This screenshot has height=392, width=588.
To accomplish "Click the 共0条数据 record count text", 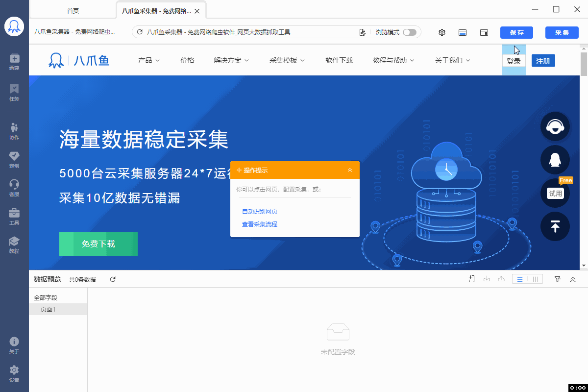I will 82,279.
